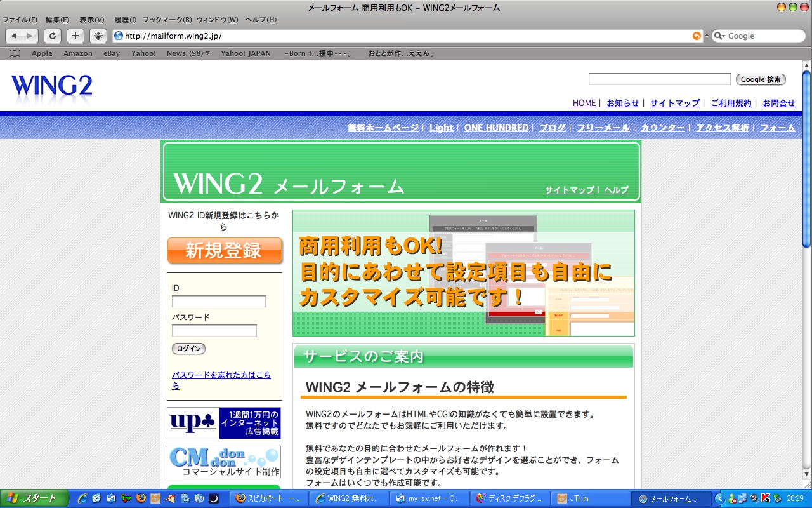Screen dimensions: 812x508
Task: Switch to WING2 無料ホ Internet Explorer taskbar window
Action: point(350,498)
